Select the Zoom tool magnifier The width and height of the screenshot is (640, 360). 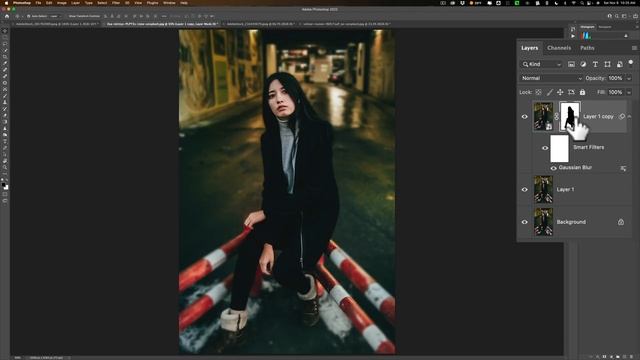tap(5, 167)
